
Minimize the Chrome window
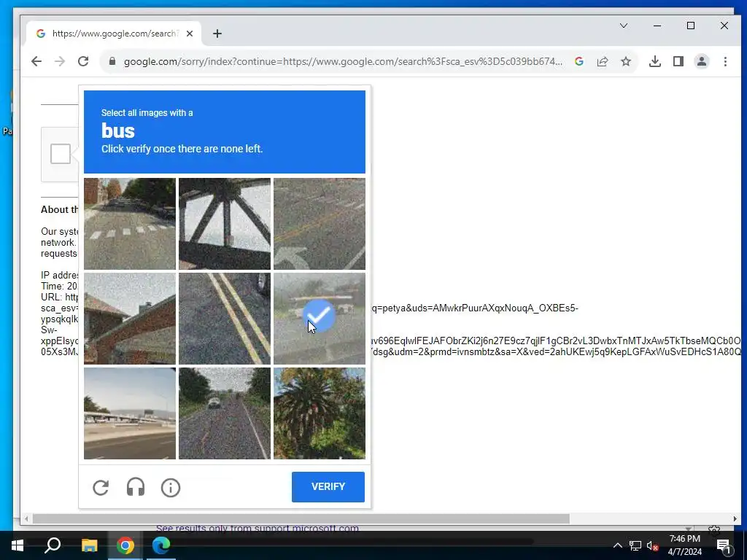pyautogui.click(x=657, y=26)
